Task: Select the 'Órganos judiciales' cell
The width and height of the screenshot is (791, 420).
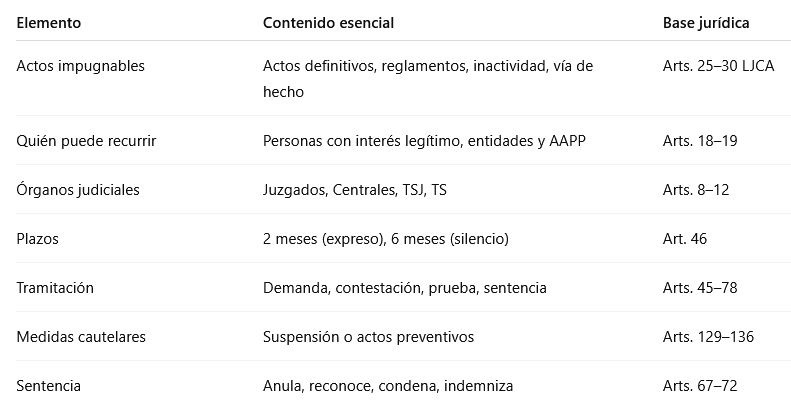Action: [78, 190]
